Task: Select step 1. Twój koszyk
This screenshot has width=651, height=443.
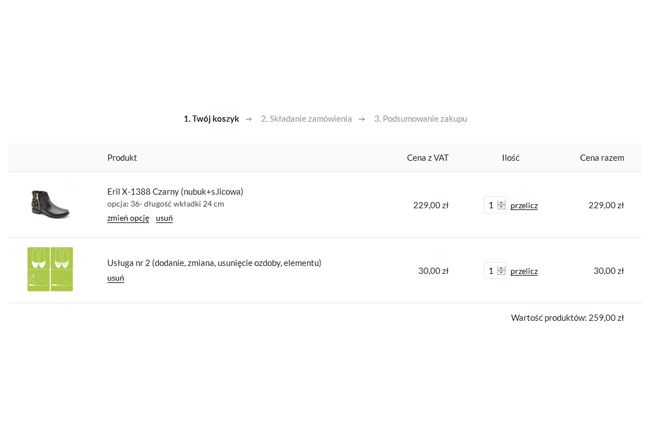Action: (x=211, y=119)
